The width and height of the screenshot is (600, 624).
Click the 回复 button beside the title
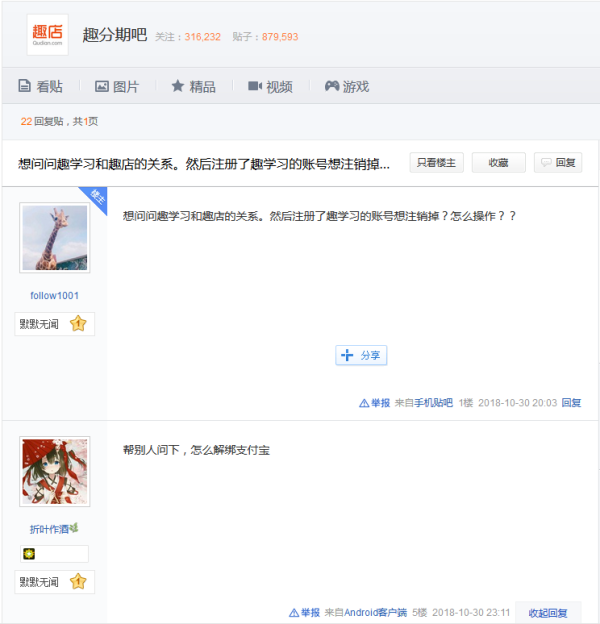[558, 162]
